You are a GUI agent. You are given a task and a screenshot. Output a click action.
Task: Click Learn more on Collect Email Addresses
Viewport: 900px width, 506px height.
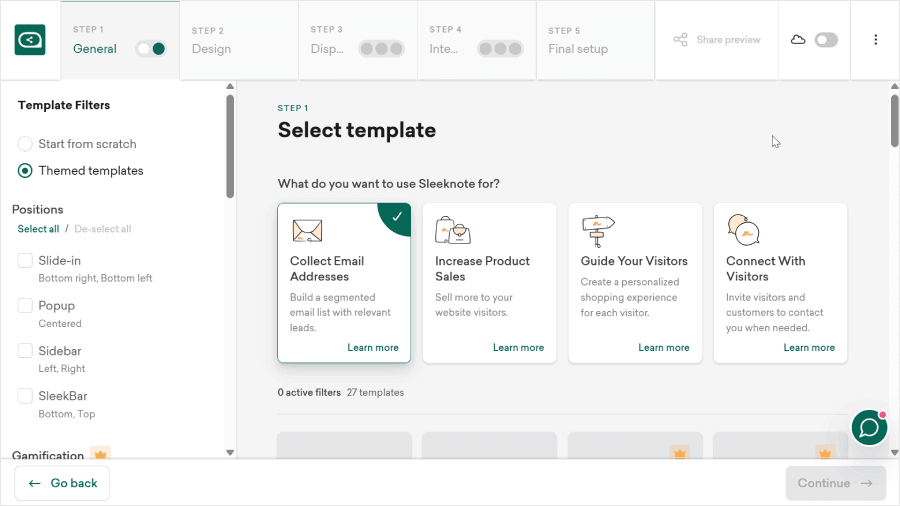373,348
